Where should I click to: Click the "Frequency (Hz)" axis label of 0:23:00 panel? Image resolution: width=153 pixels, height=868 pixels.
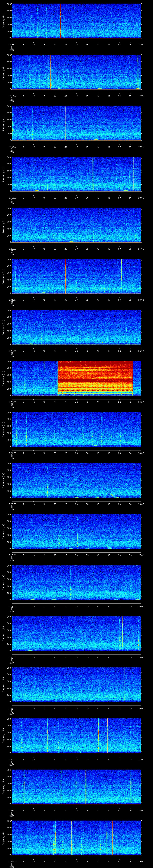coord(3,378)
